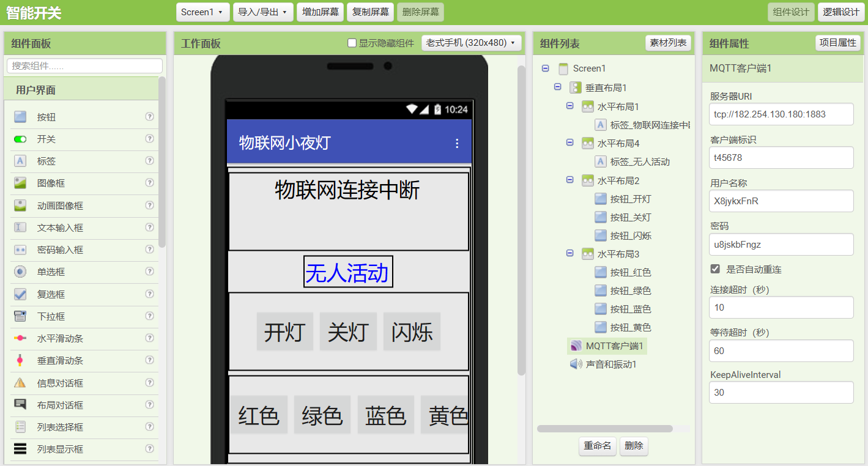Select the 下拉框 component icon
Screen dimensions: 868x466
[x=20, y=316]
